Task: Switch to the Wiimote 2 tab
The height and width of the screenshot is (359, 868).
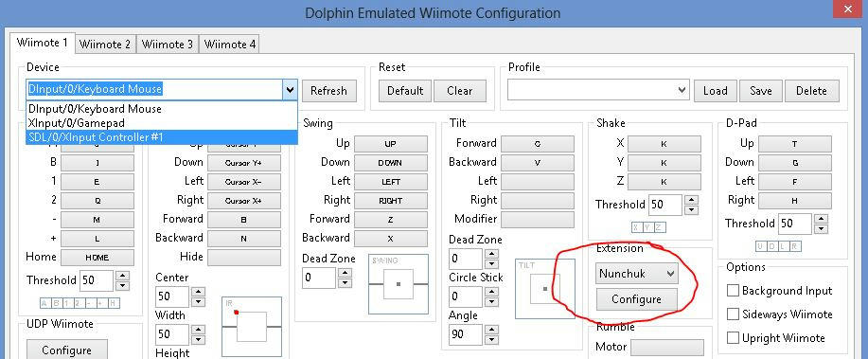Action: 105,45
